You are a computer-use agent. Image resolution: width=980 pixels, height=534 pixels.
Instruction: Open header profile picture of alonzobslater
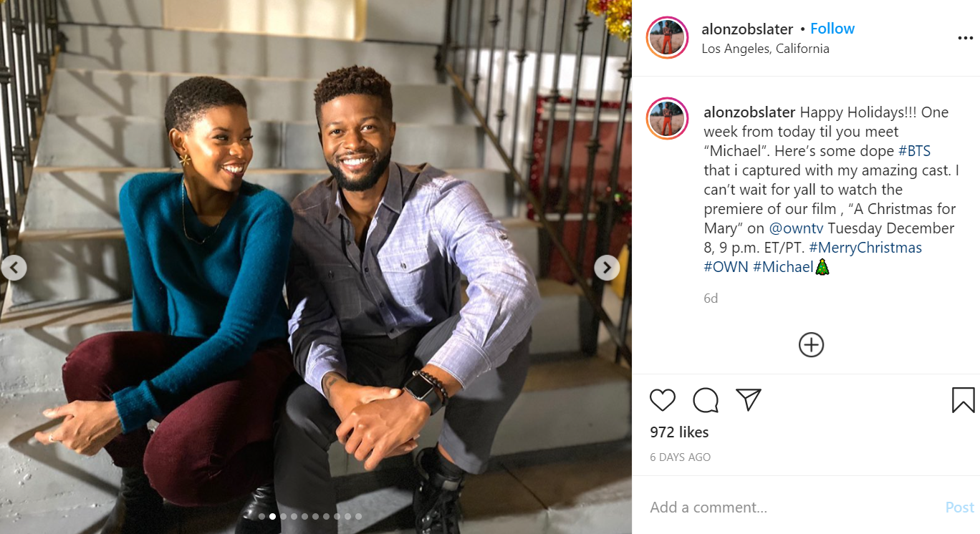tap(667, 37)
